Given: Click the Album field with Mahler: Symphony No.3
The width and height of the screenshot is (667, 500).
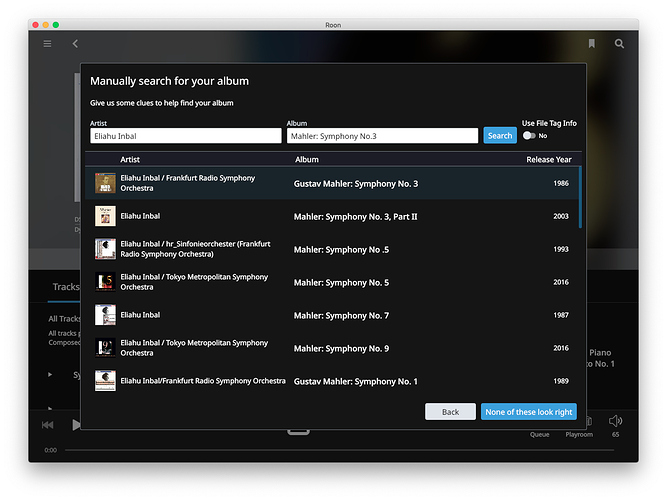Looking at the screenshot, I should (x=382, y=136).
